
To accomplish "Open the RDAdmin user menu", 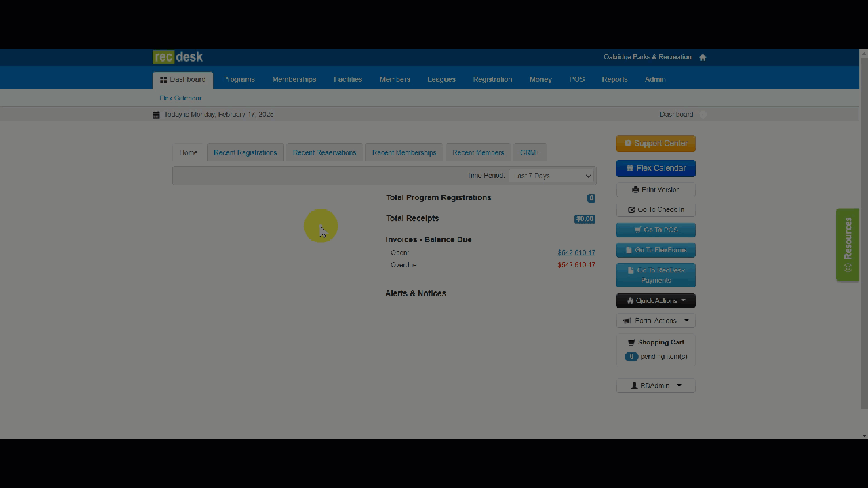I will pyautogui.click(x=656, y=386).
